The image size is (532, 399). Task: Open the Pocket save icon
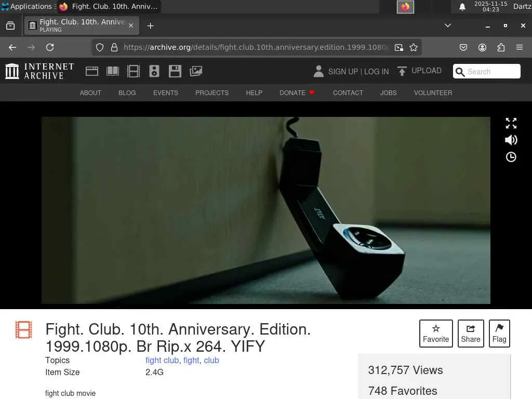coord(463,47)
